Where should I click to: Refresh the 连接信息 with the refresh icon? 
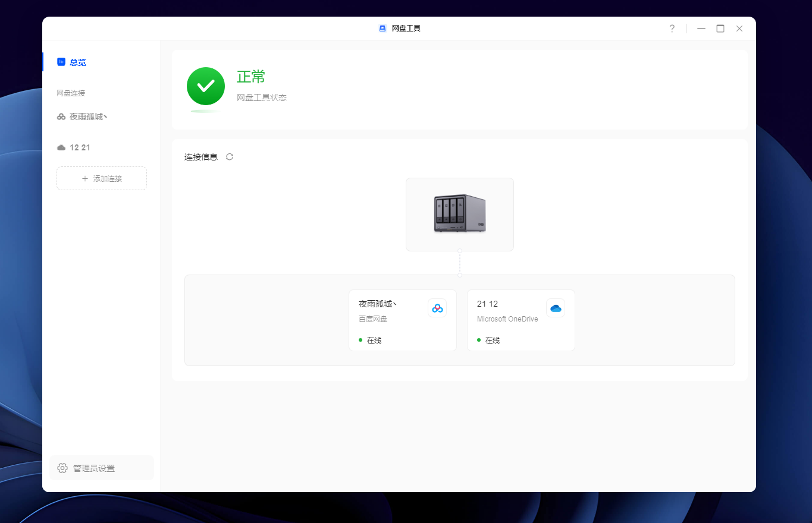(x=230, y=157)
